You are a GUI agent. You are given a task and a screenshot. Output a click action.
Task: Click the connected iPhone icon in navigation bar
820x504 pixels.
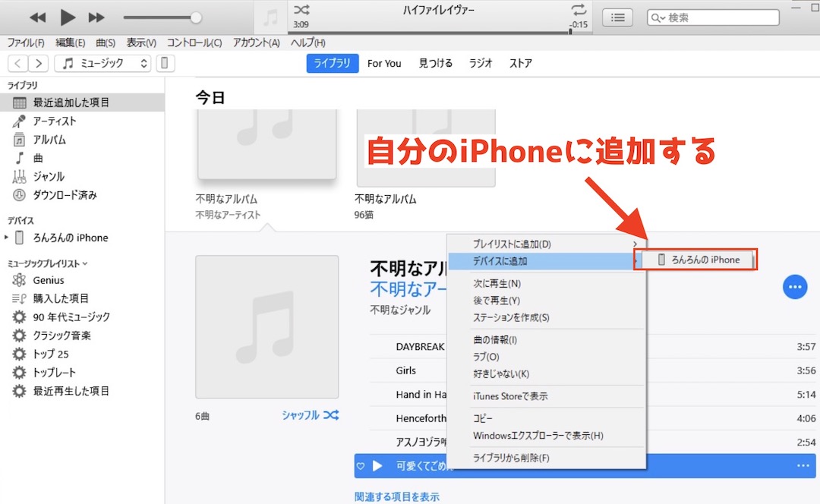(165, 63)
